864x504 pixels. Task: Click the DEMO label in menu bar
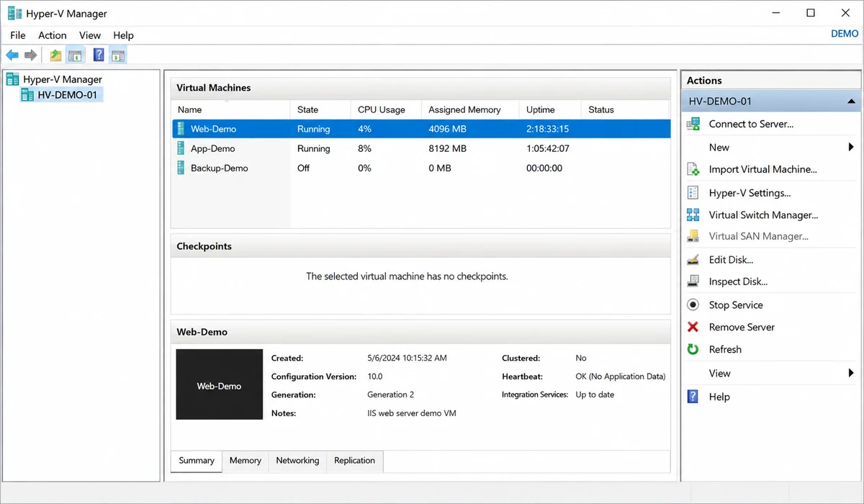tap(845, 34)
